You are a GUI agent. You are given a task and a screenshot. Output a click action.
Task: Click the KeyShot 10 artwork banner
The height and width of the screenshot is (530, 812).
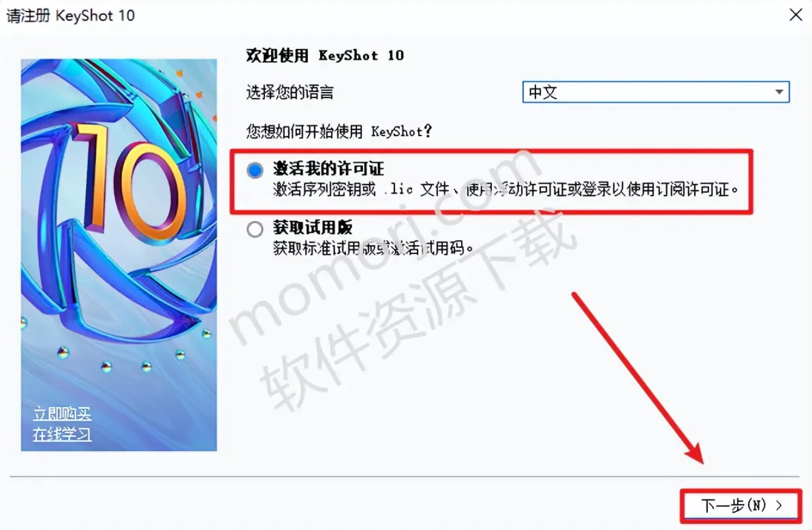point(119,254)
